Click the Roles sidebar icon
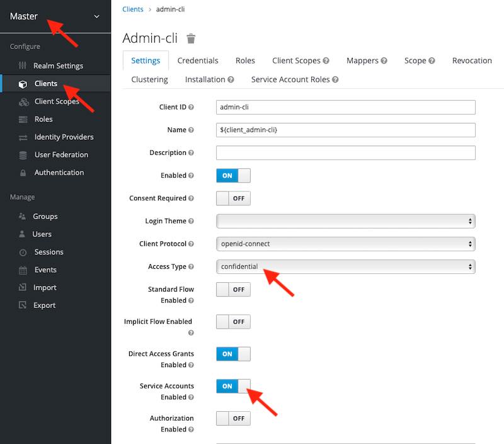The image size is (504, 444). coord(23,120)
